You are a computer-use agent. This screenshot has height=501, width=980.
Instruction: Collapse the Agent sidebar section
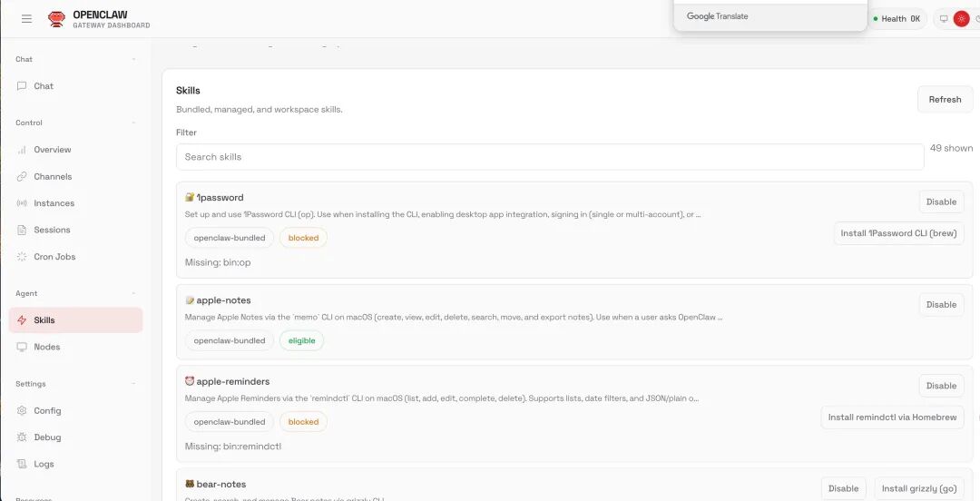pos(133,294)
